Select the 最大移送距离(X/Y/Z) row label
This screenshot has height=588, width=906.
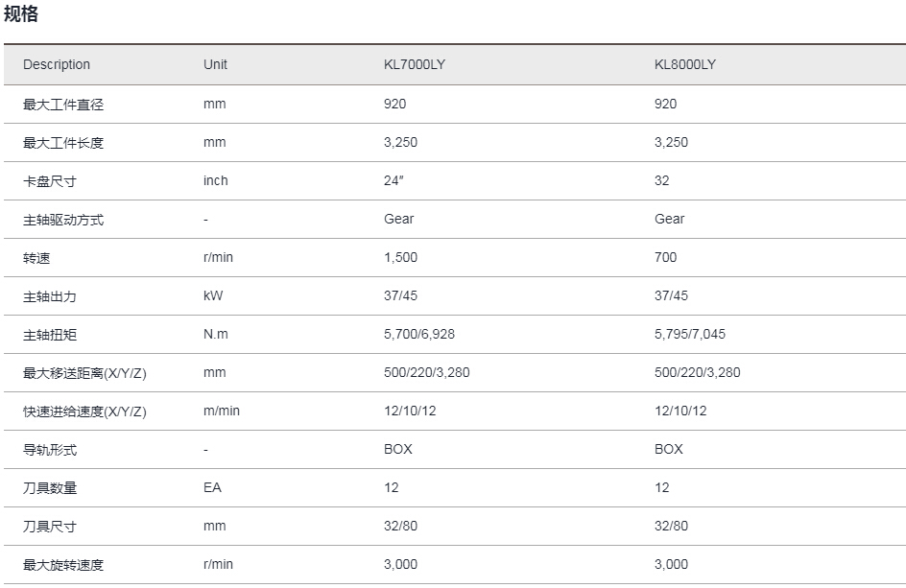[x=84, y=373]
